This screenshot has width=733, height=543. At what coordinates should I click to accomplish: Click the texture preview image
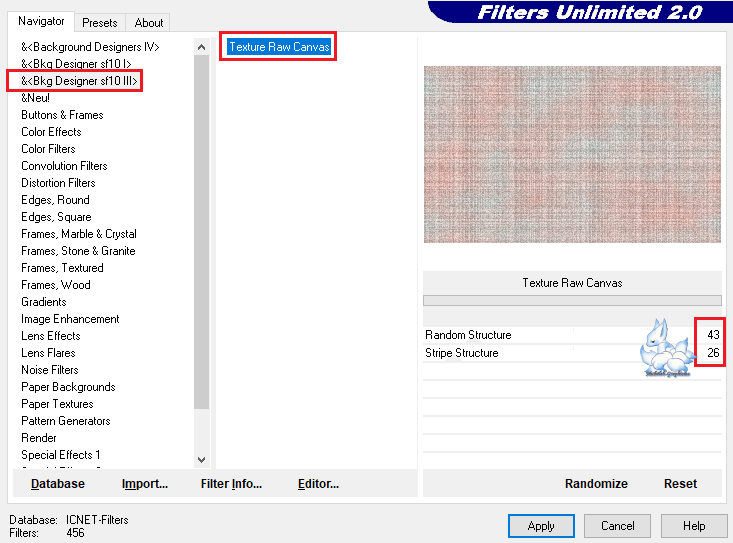coord(572,154)
